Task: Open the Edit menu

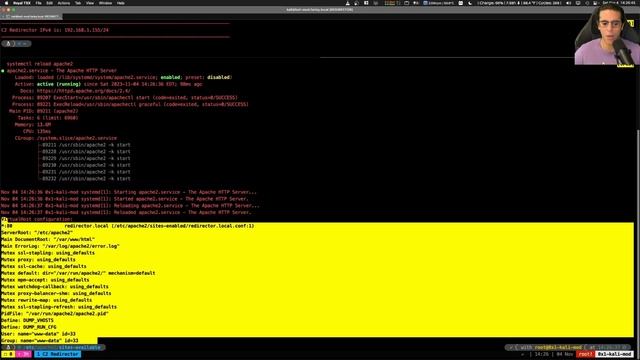Action: [49, 3]
